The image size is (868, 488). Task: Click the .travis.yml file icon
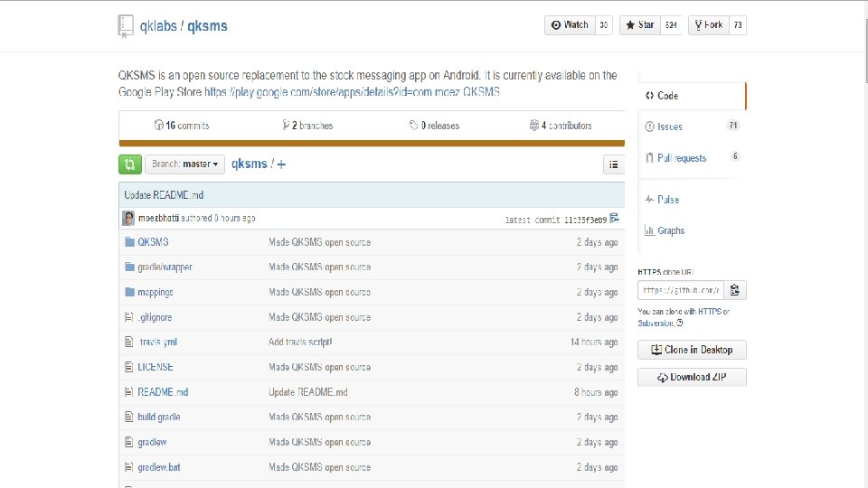tap(129, 342)
